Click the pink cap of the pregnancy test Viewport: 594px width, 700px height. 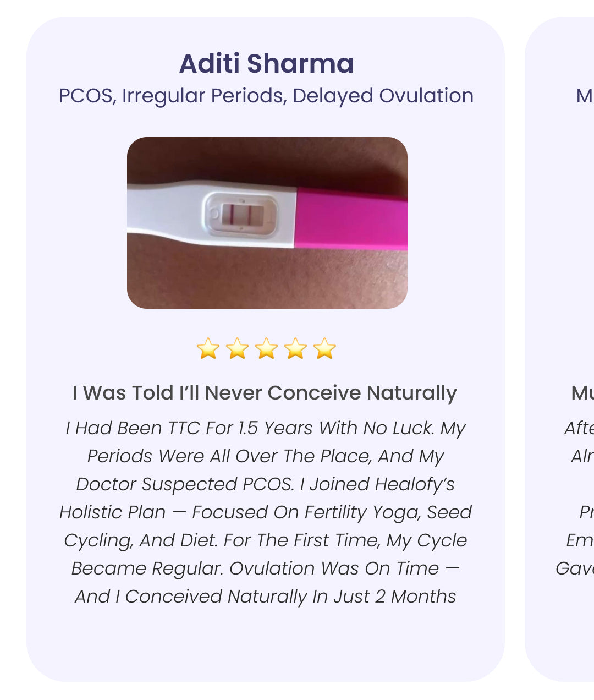point(352,219)
